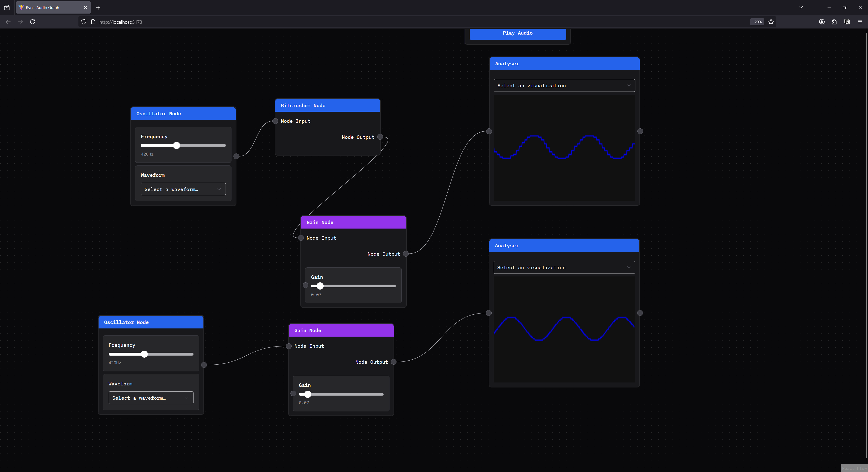Image resolution: width=868 pixels, height=472 pixels.
Task: Click the Gain parameter input port on the lower Gain Node
Action: point(293,394)
